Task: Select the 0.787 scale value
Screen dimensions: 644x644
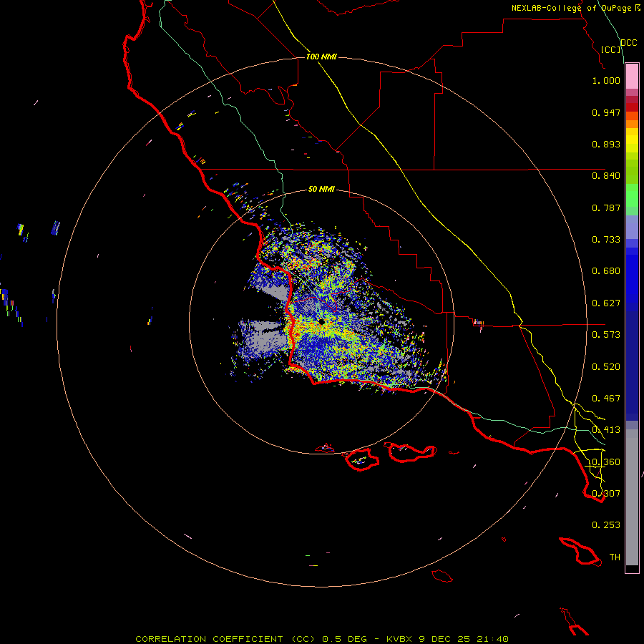Action: coord(606,208)
